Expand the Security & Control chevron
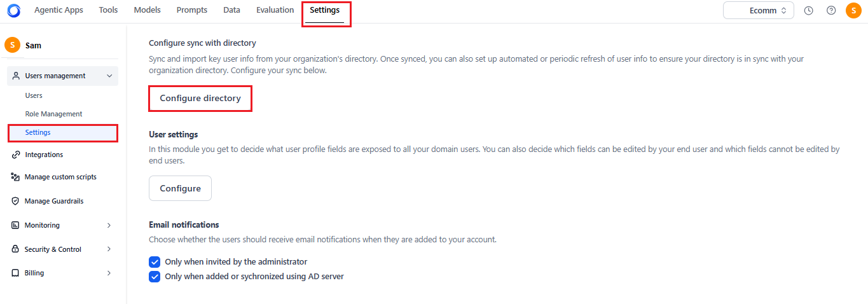Image resolution: width=868 pixels, height=304 pixels. [109, 249]
